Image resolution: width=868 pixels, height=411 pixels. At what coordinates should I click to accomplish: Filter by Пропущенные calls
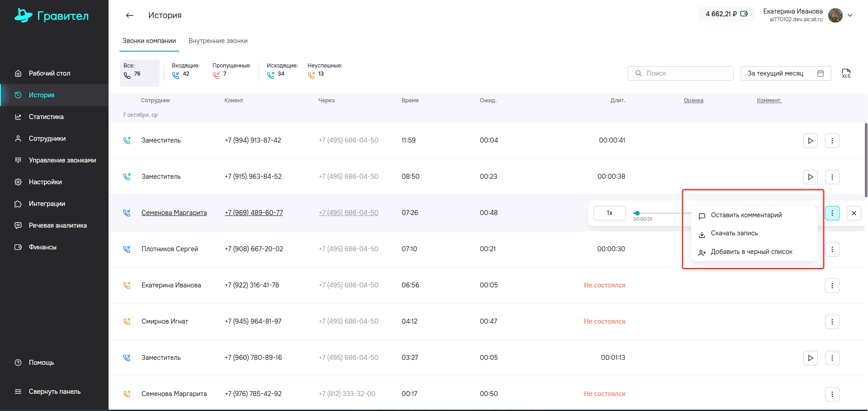coord(232,70)
